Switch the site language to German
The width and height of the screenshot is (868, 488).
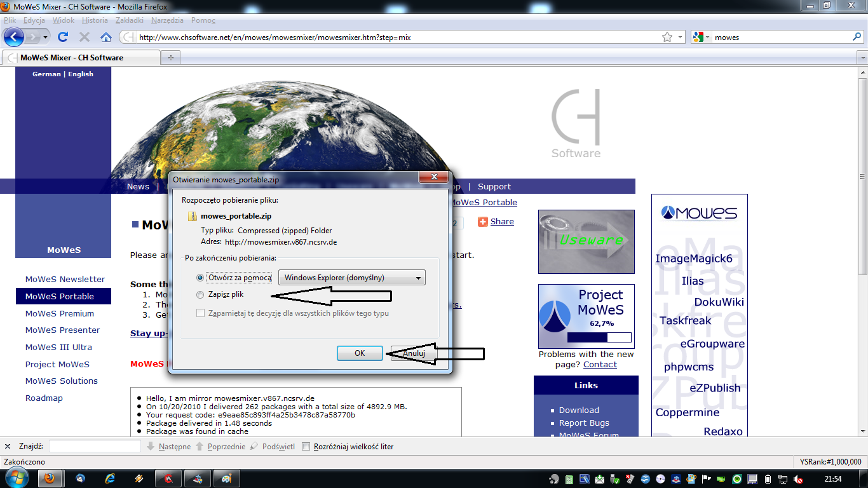(x=47, y=74)
